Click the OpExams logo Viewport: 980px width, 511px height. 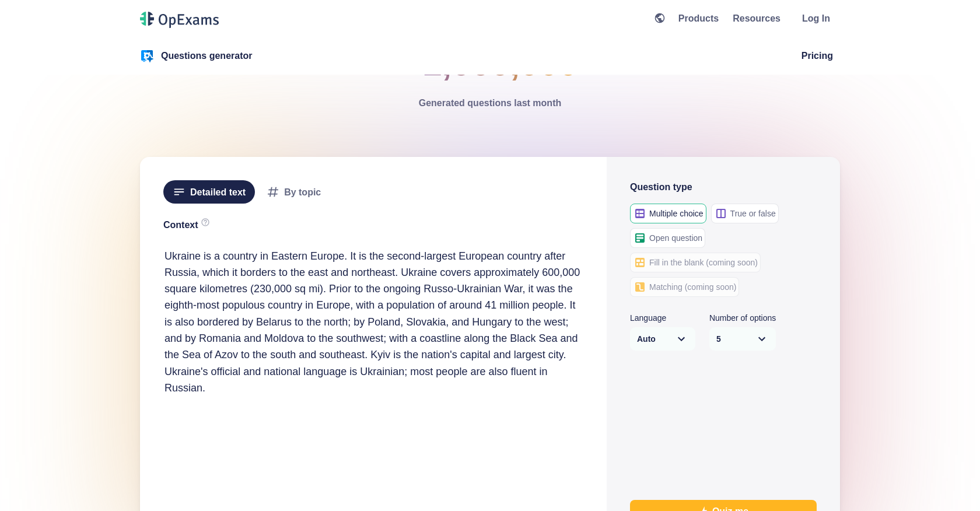coord(179,19)
